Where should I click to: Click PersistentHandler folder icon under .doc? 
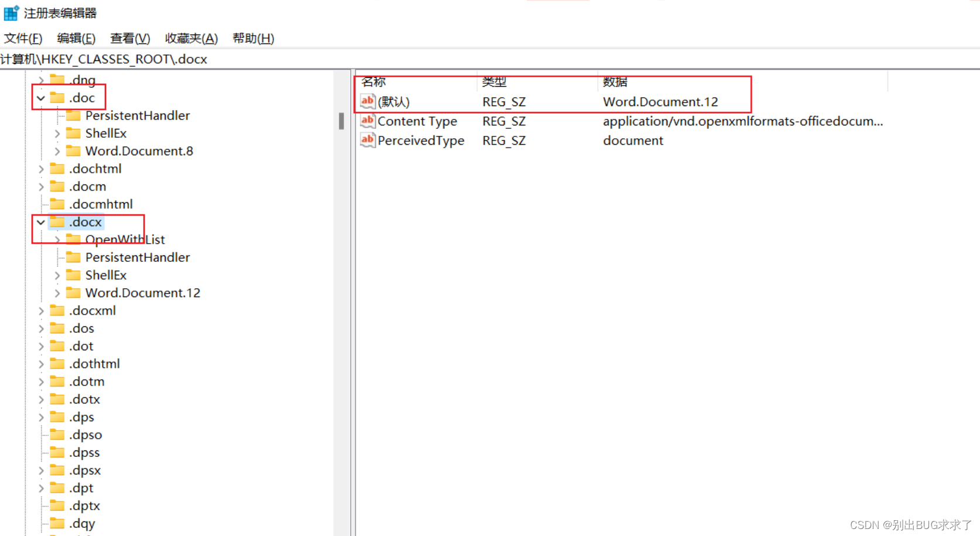tap(74, 115)
